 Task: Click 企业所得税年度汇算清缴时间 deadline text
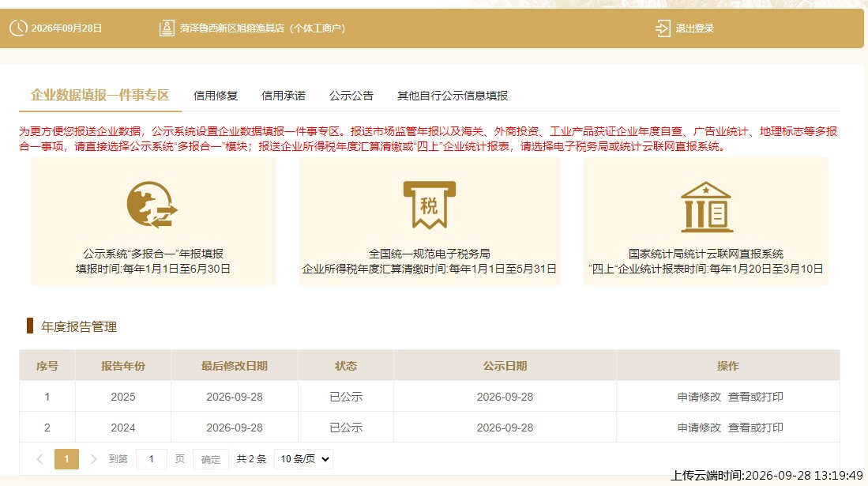(430, 269)
